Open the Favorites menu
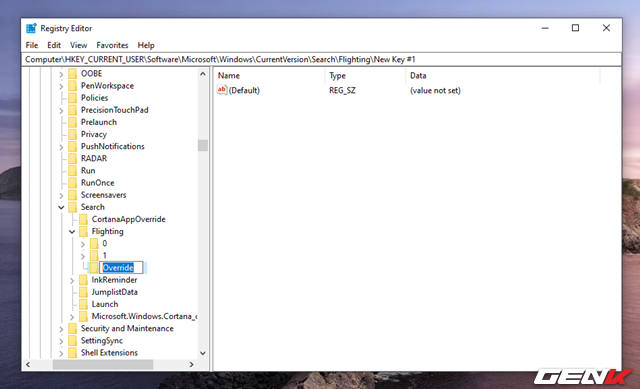Screen dimensions: 640x389 click(112, 45)
